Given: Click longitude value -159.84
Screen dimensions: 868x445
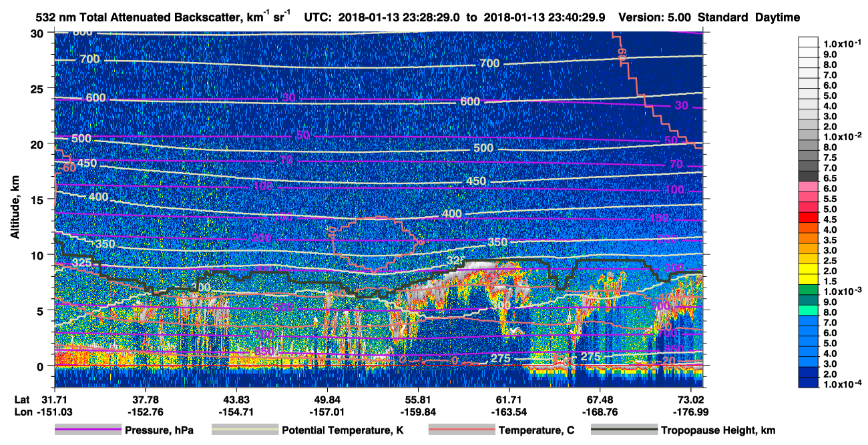Looking at the screenshot, I should click(418, 412).
